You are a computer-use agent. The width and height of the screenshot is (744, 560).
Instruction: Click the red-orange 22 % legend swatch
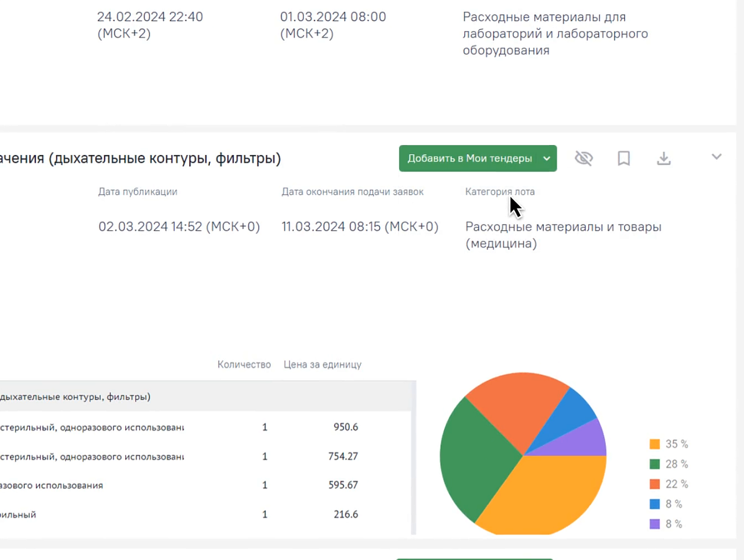tap(655, 484)
